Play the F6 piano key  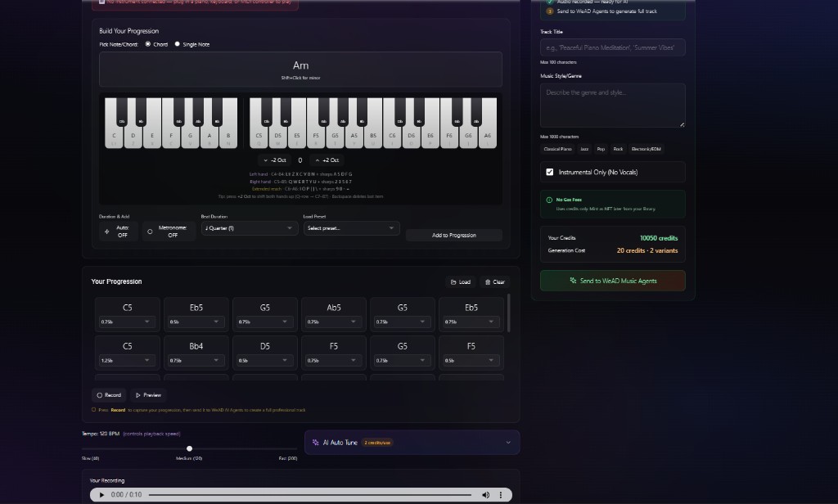[x=449, y=137]
